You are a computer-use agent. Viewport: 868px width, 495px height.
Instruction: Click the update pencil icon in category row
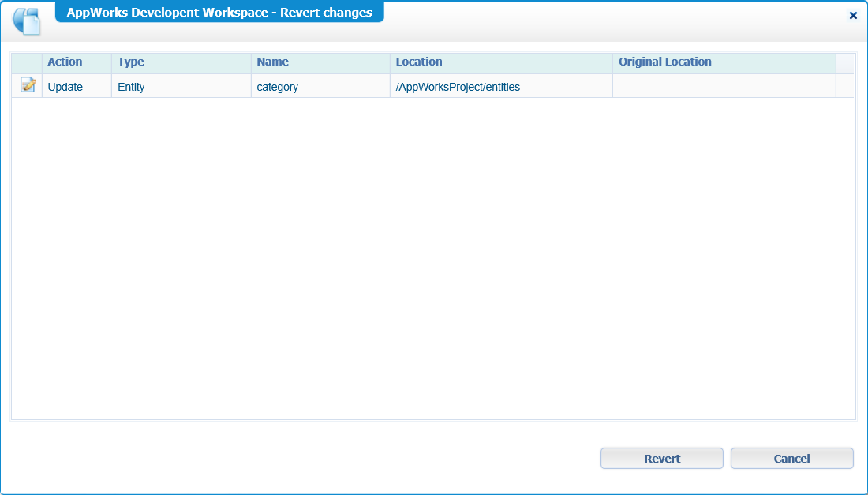pyautogui.click(x=28, y=84)
